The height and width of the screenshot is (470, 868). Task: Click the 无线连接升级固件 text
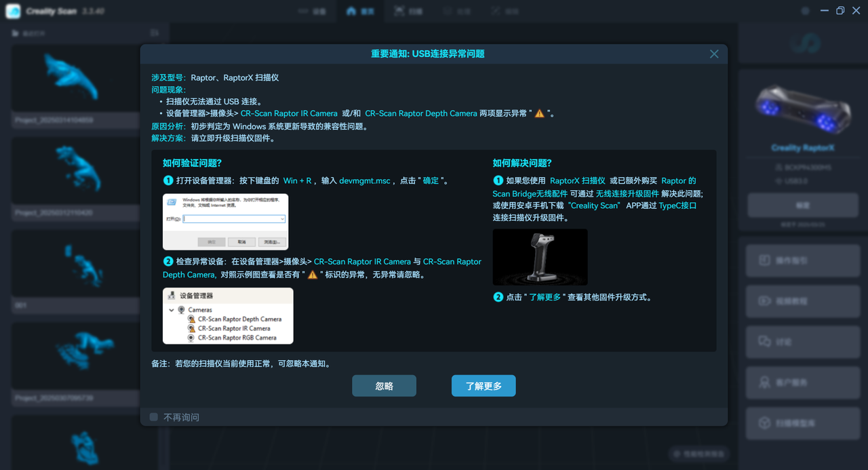pyautogui.click(x=627, y=193)
